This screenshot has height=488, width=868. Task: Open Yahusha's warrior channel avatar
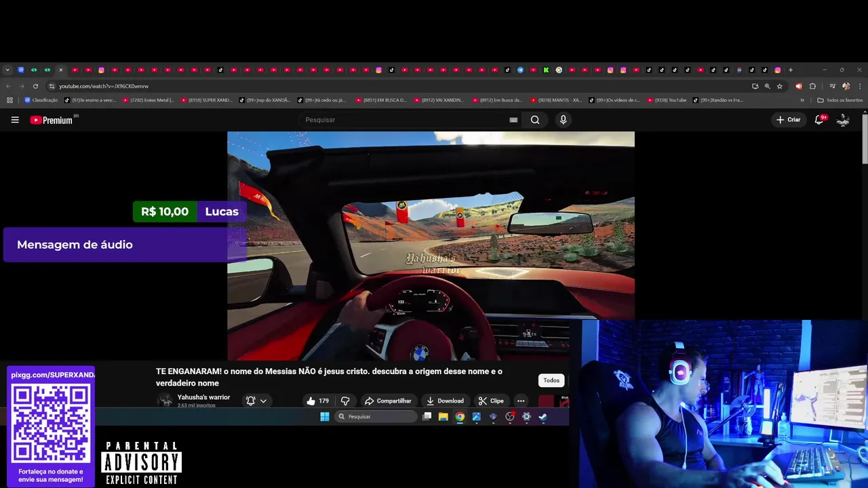(x=165, y=401)
